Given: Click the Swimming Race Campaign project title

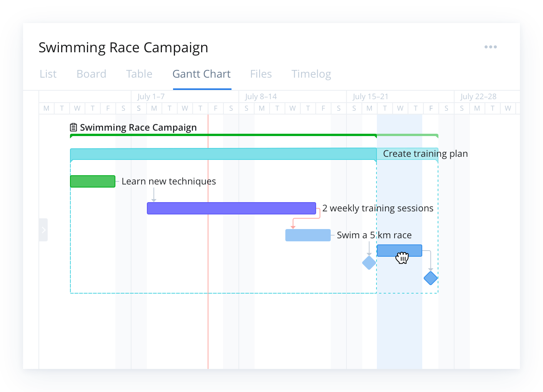Looking at the screenshot, I should tap(123, 47).
